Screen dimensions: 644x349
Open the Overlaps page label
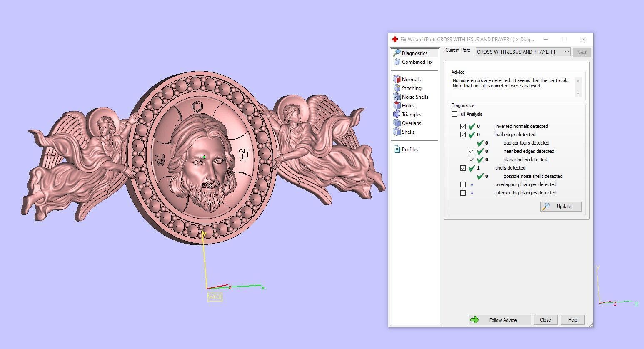(412, 123)
